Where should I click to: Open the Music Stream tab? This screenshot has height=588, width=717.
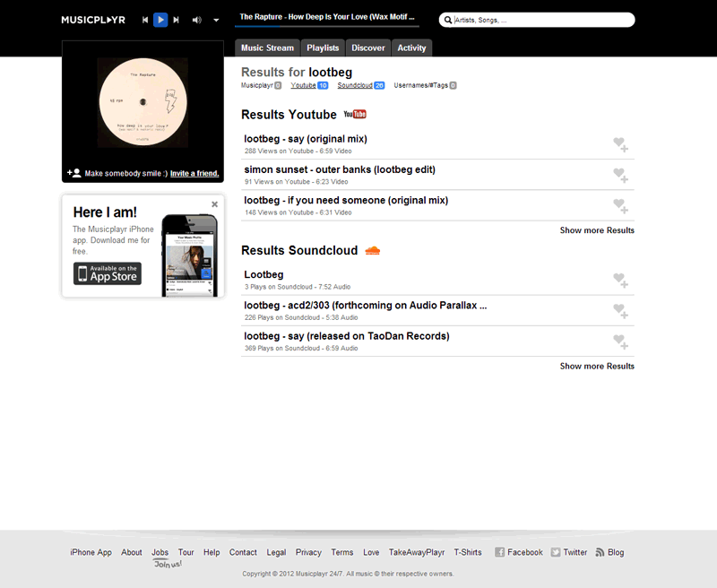(267, 48)
